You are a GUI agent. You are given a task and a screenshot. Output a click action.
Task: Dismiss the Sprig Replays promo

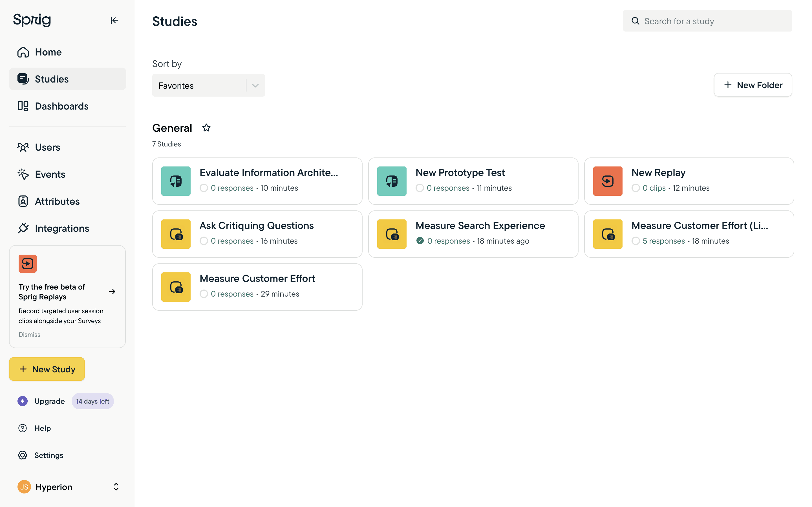tap(29, 335)
